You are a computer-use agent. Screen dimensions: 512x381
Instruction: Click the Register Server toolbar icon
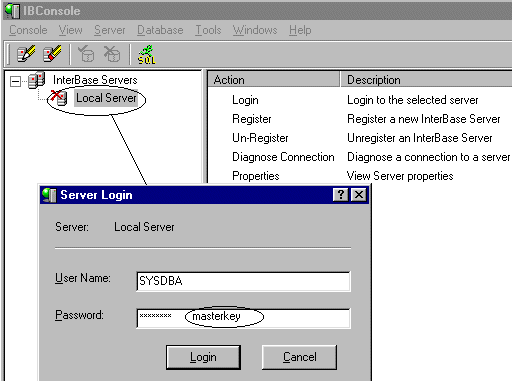click(26, 54)
